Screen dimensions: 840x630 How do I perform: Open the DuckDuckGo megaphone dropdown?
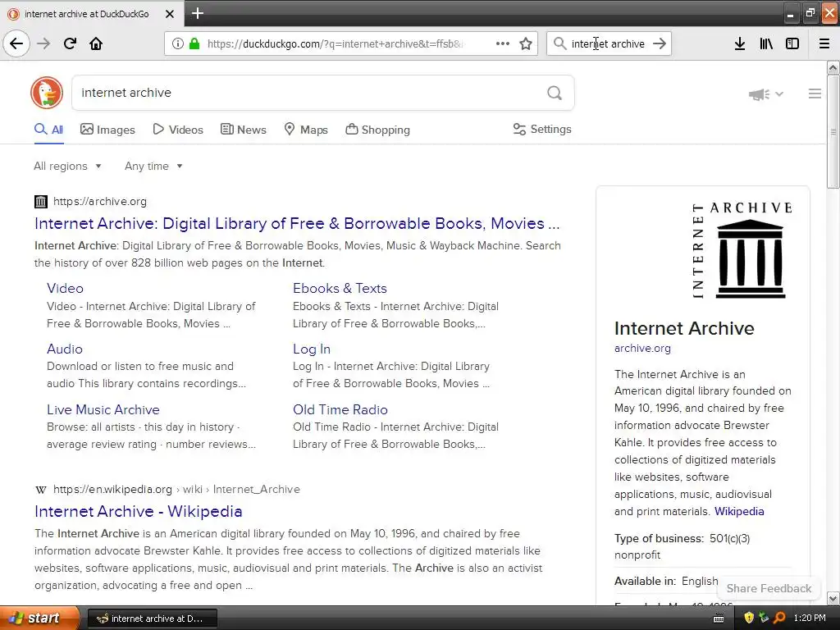(x=766, y=94)
